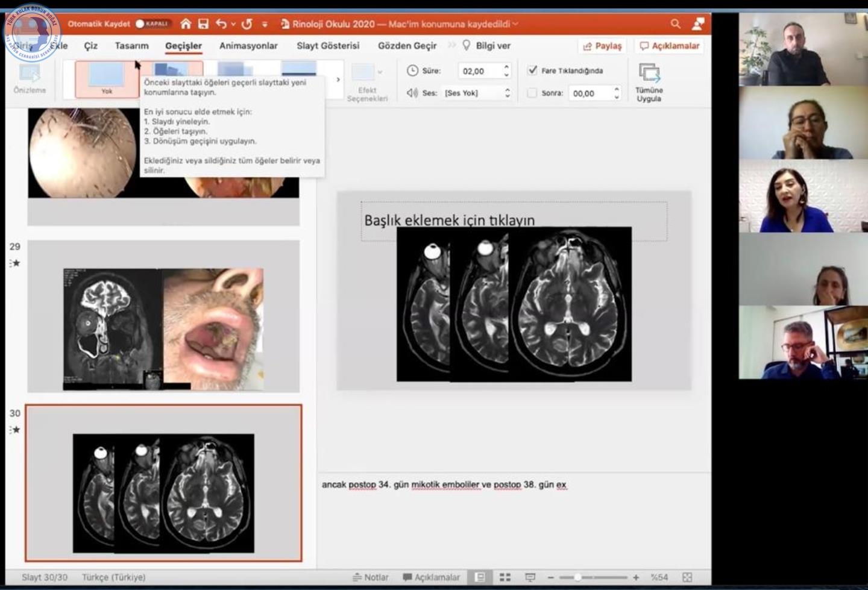Click the Açıklamalar button in ribbon

point(669,46)
